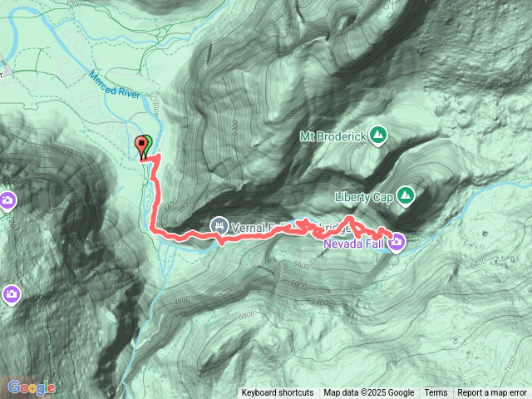Select the Nevada Fall camera marker
The image size is (532, 399).
click(396, 243)
